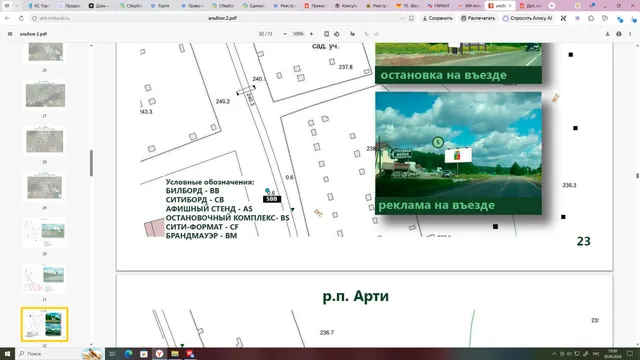The height and width of the screenshot is (360, 640).
Task: Click the fit-to-page icon in PDF toolbar
Action: (x=326, y=34)
